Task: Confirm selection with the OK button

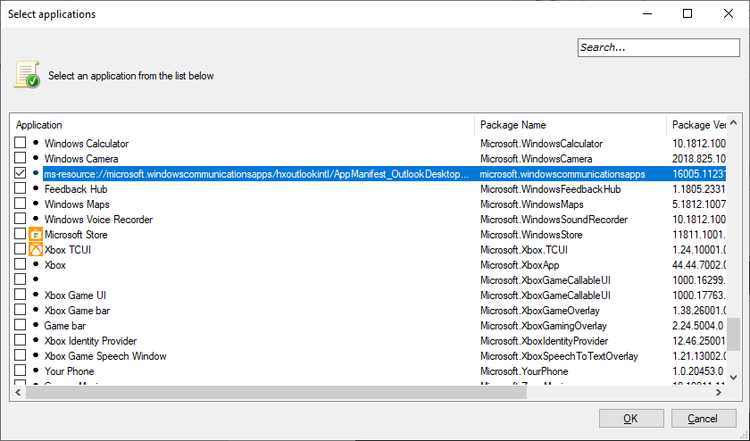Action: [630, 418]
